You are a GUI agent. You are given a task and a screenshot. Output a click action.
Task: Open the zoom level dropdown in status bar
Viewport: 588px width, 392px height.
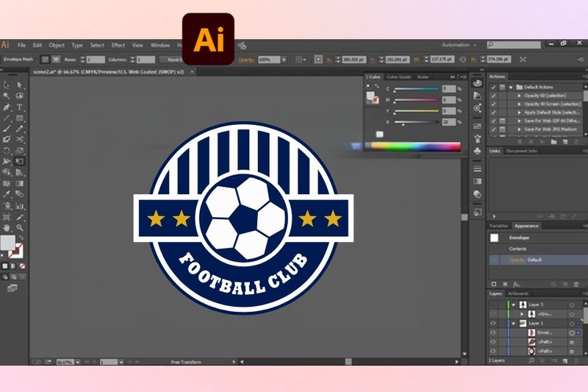point(78,362)
